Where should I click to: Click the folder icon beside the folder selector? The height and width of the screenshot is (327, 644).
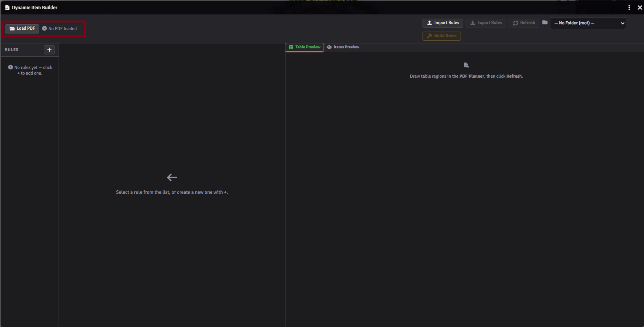pos(545,22)
